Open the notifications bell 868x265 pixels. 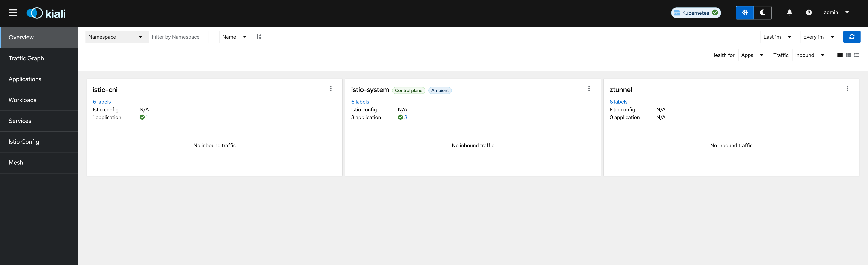coord(789,13)
